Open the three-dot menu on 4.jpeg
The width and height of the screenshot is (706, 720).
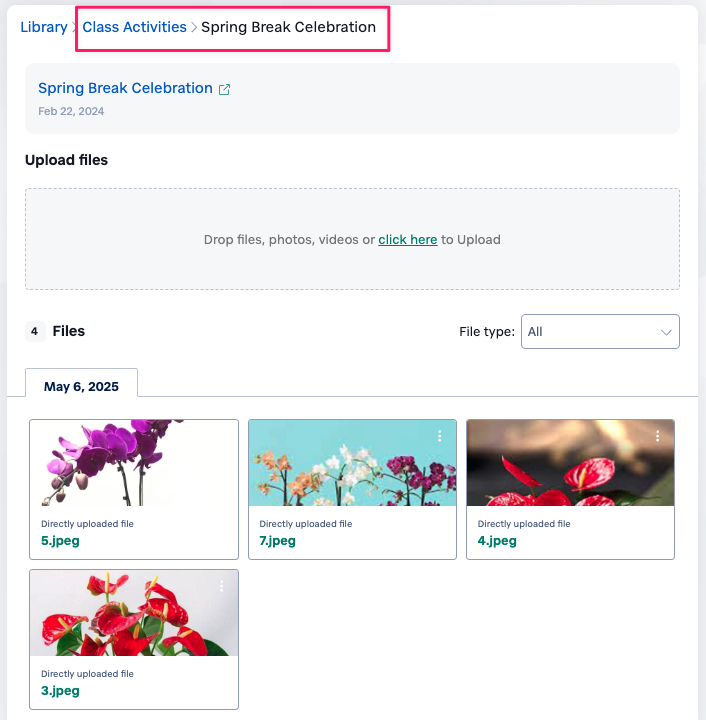(657, 436)
